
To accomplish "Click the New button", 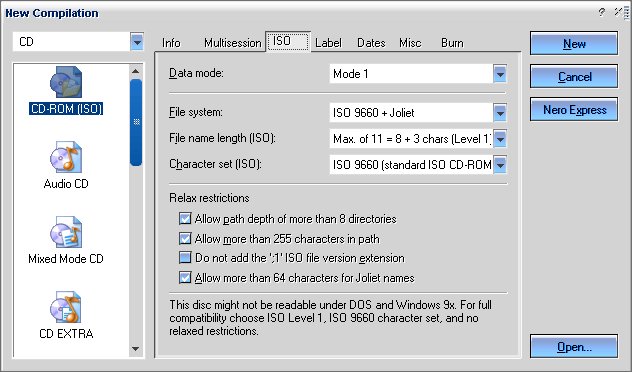I will 574,44.
